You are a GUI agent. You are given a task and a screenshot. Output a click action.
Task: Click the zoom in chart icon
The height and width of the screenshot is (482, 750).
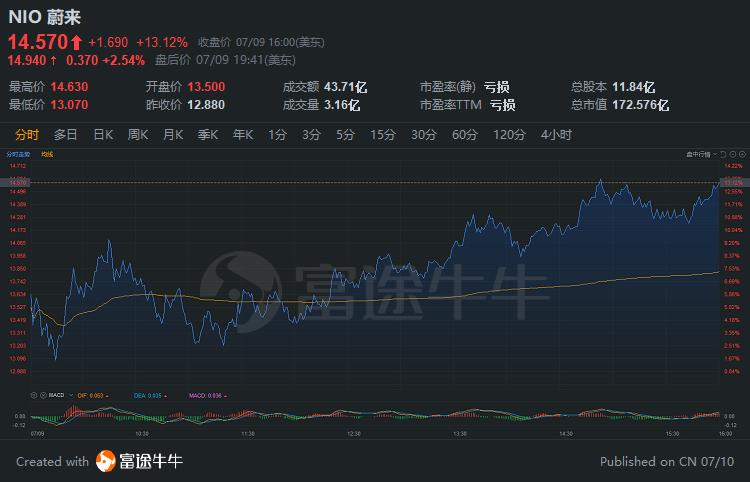pos(742,154)
